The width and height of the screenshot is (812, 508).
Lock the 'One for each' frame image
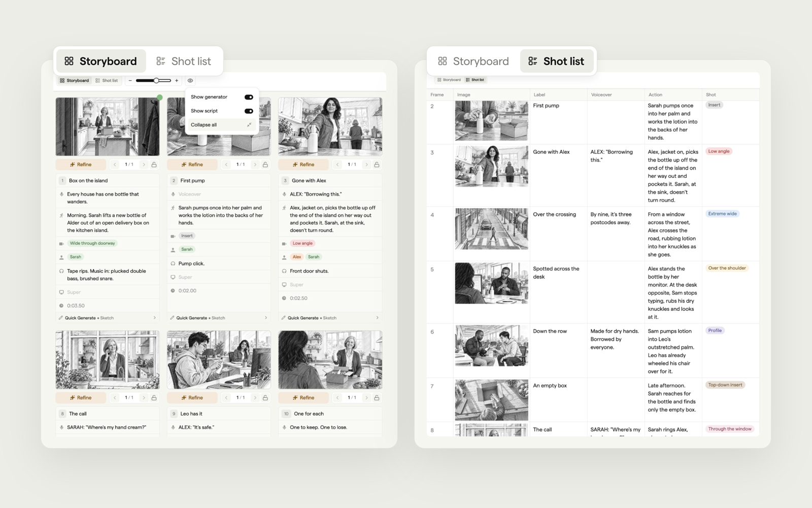377,398
